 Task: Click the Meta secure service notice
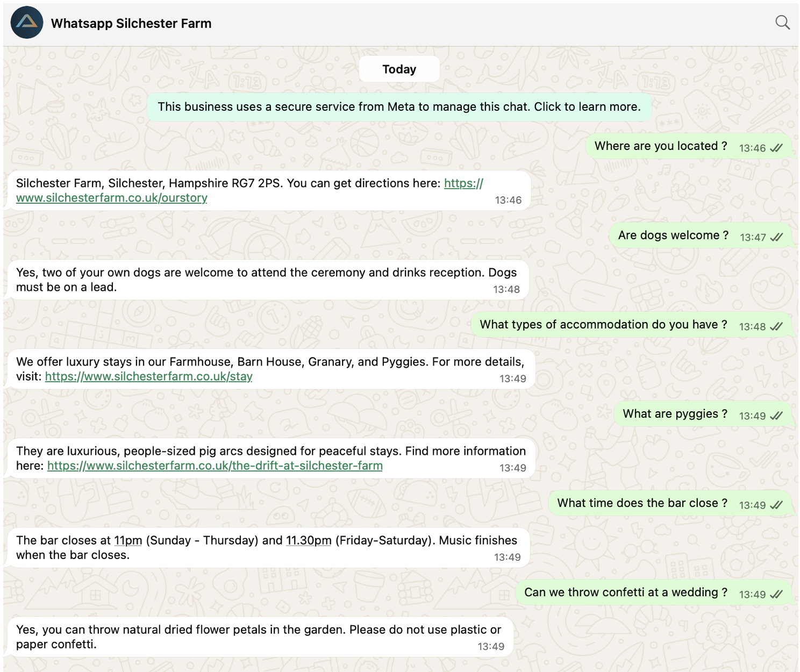coord(399,106)
